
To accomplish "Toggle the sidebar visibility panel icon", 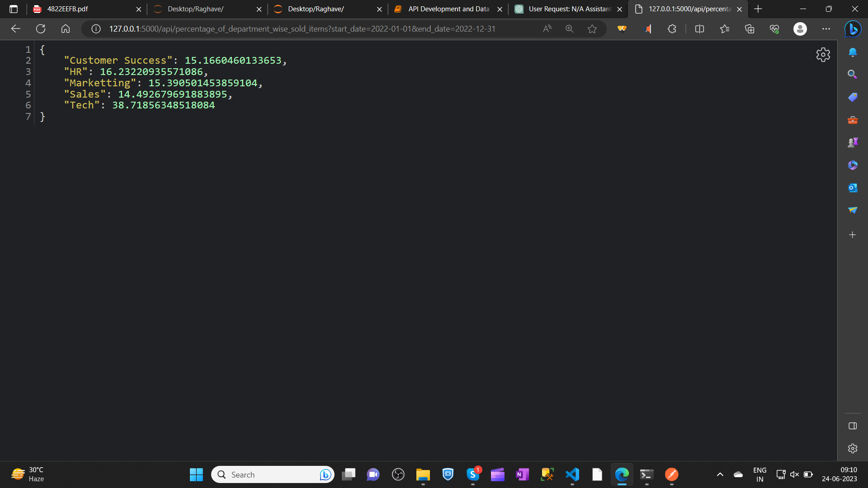I will pyautogui.click(x=853, y=426).
